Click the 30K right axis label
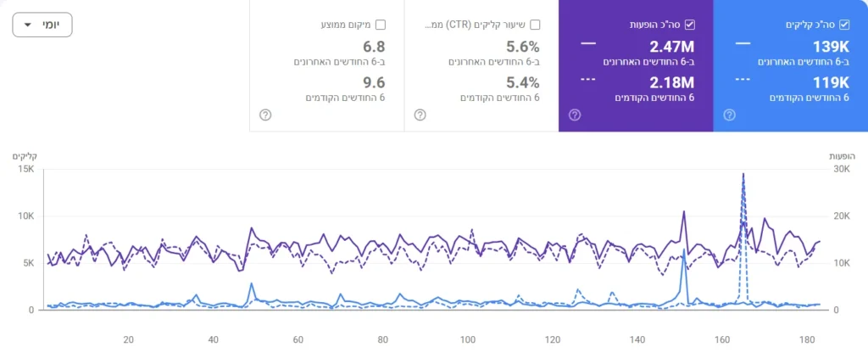 [x=842, y=170]
